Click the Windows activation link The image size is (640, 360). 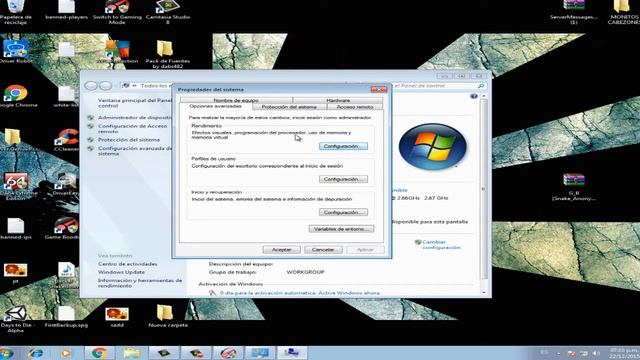tap(300, 293)
